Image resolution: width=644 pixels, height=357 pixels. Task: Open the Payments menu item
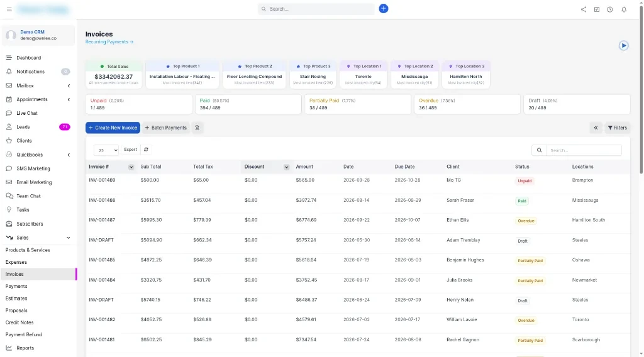tap(16, 287)
